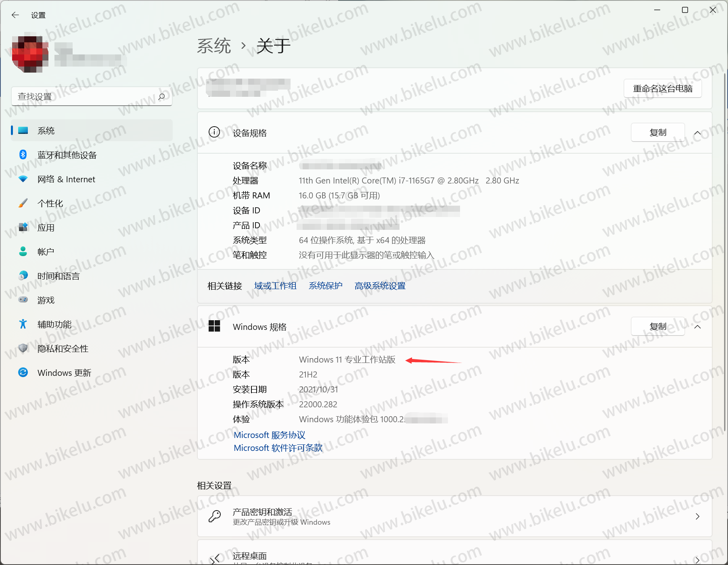Copy device specs with the 复制 button
This screenshot has width=728, height=565.
657,132
